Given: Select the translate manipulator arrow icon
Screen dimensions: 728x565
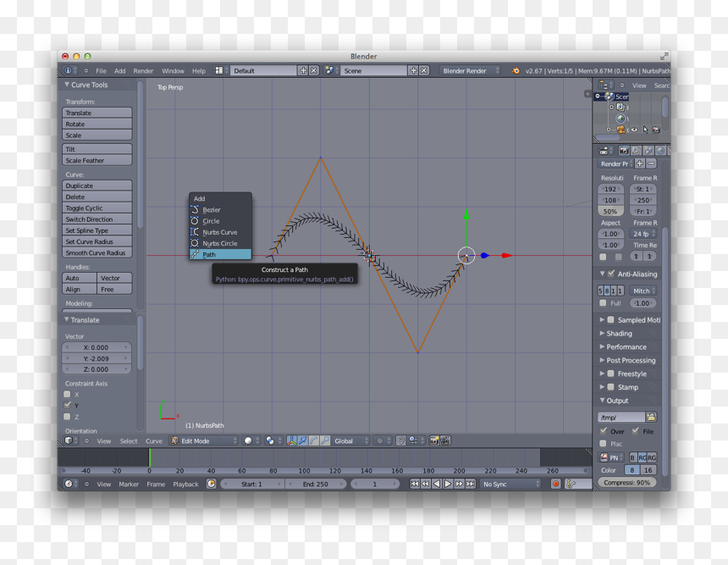Looking at the screenshot, I should [302, 440].
